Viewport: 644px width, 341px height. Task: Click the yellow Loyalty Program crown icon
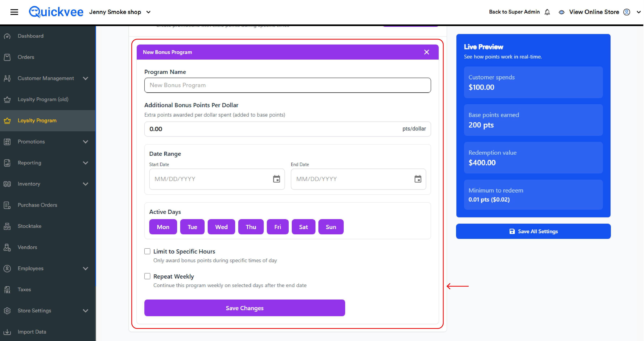(7, 121)
